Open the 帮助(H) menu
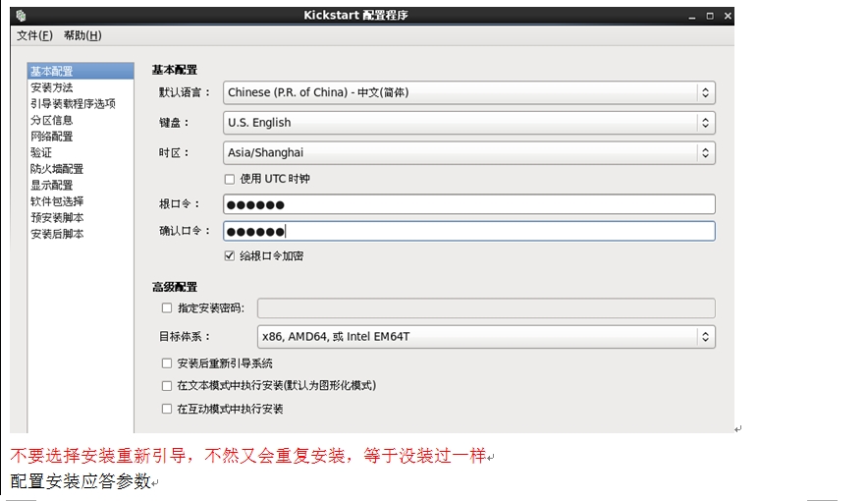 click(82, 35)
